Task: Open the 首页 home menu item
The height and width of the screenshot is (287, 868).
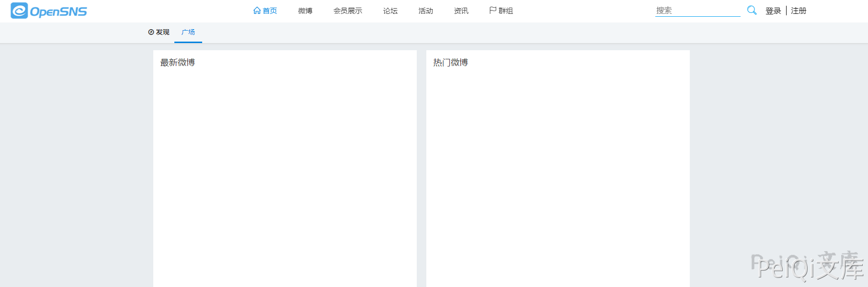Action: click(270, 11)
